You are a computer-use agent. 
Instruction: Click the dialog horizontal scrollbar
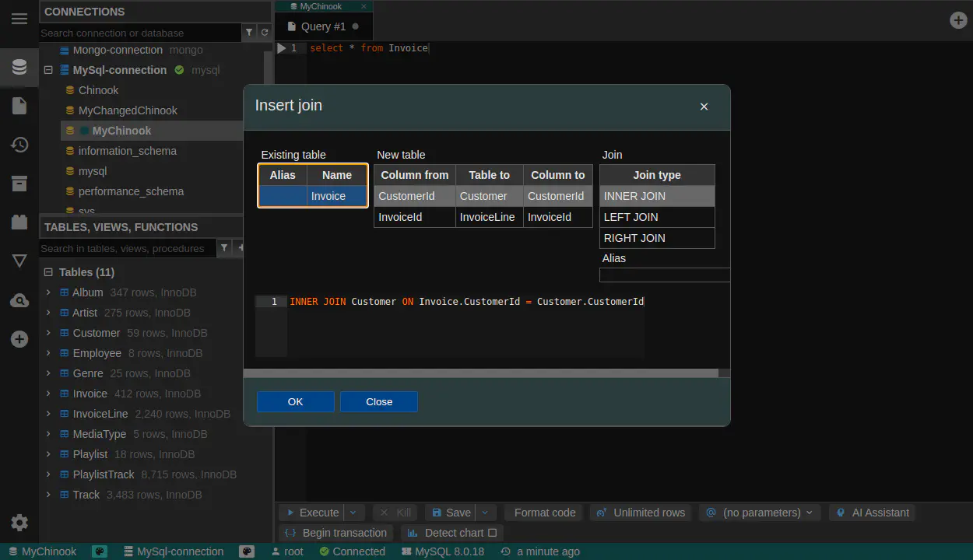point(480,373)
